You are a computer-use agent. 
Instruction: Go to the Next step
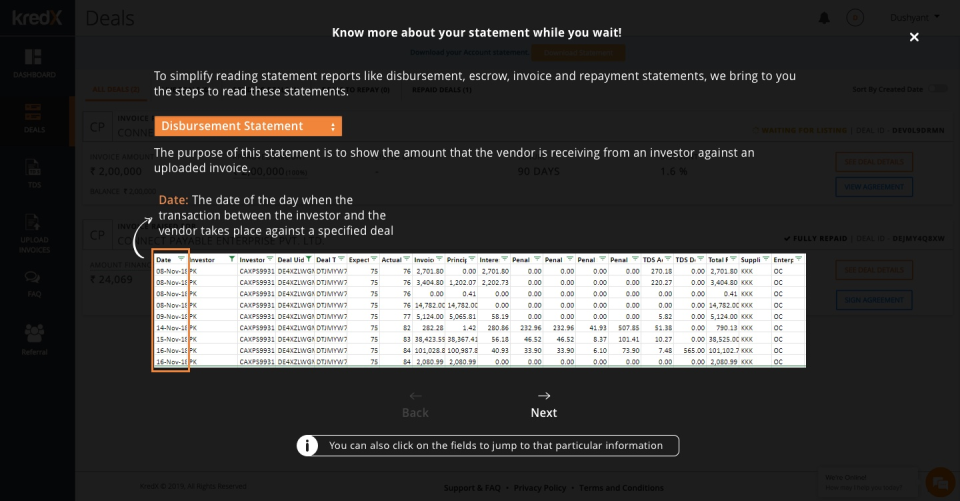tap(543, 404)
